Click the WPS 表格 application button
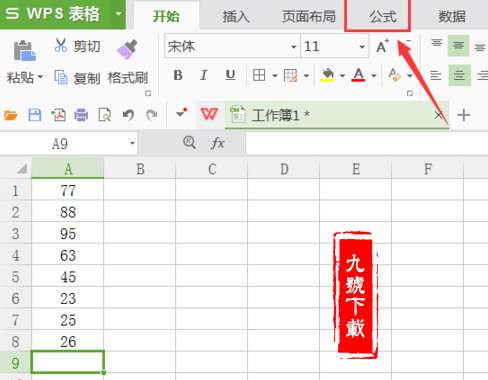Screen dimensions: 488x380 tap(53, 14)
